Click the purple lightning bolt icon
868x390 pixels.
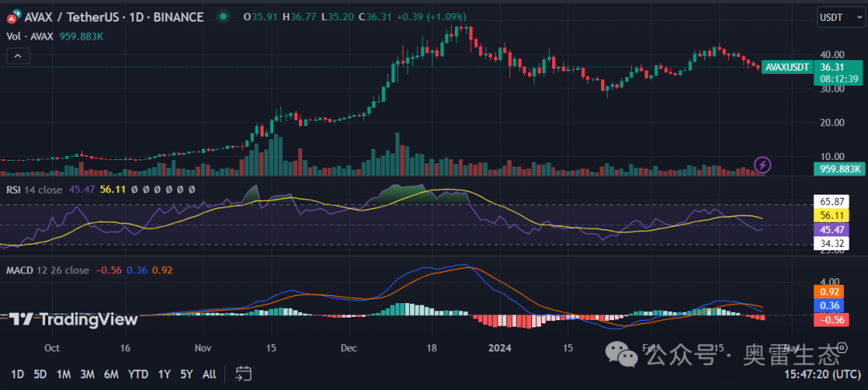(763, 165)
